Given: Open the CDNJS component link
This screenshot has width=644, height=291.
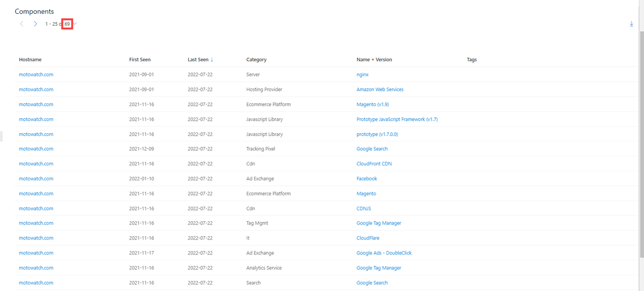Looking at the screenshot, I should [x=364, y=208].
